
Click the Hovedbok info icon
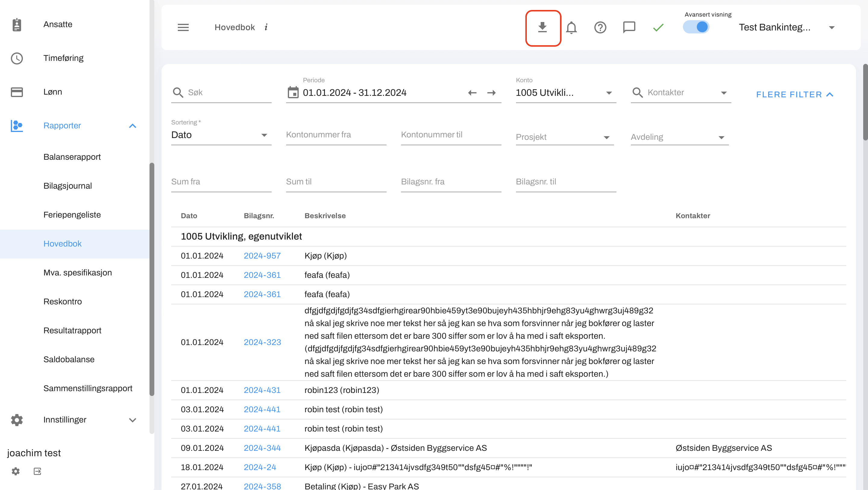[x=266, y=27]
